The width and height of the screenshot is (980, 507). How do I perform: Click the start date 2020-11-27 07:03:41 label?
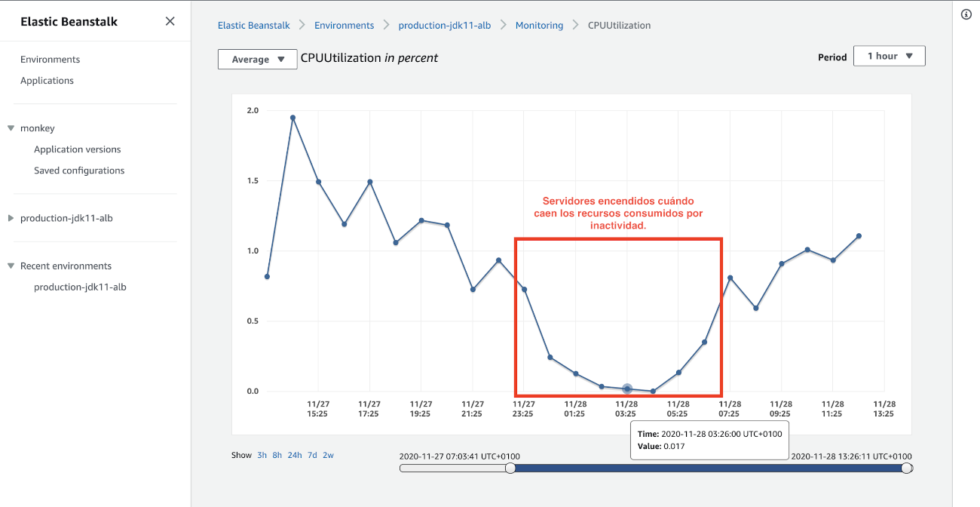[x=459, y=456]
